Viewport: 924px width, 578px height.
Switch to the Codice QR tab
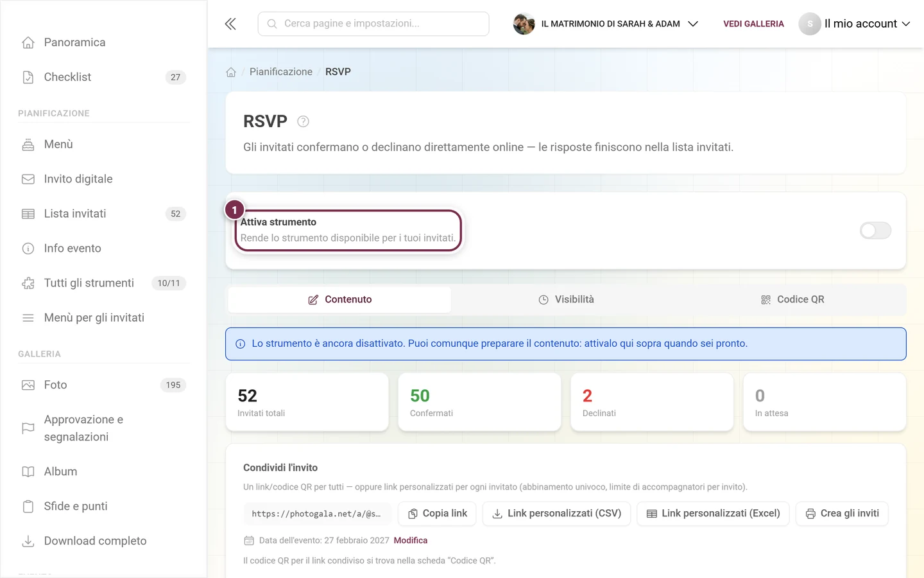click(792, 299)
